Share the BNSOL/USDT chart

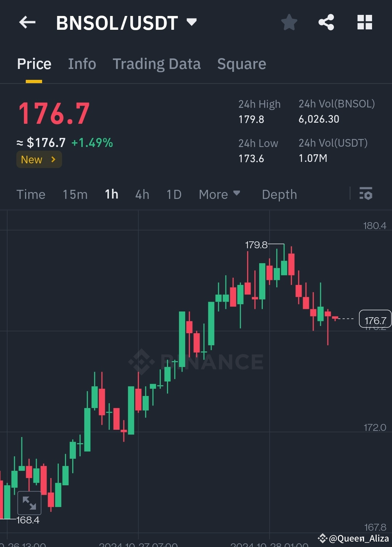pyautogui.click(x=326, y=22)
